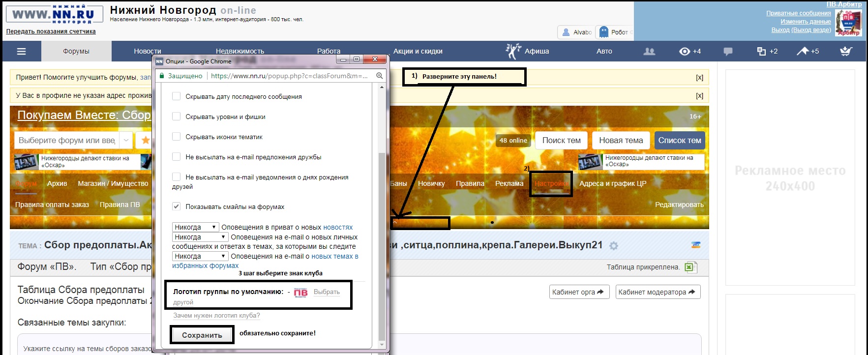Image resolution: width=868 pixels, height=355 pixels.
Task: Enable 'Скрывать дату последнего сообщения' checkbox
Action: point(176,96)
